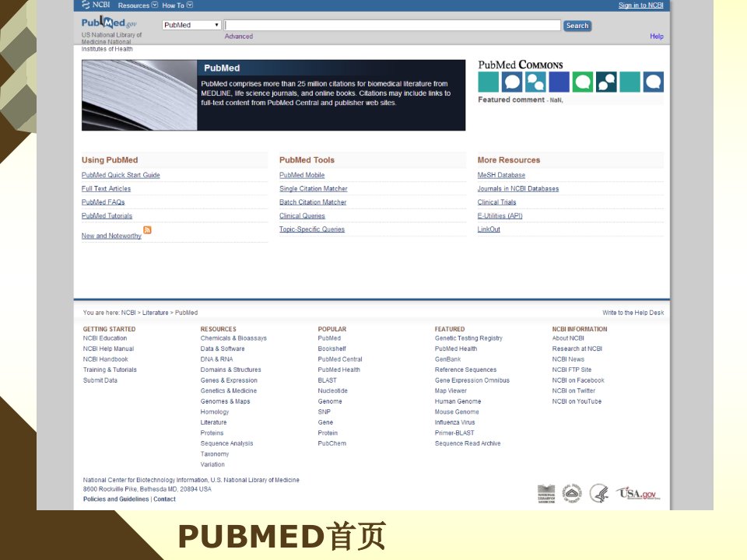Open Policies and Guidelines link
The image size is (747, 560).
click(x=116, y=499)
